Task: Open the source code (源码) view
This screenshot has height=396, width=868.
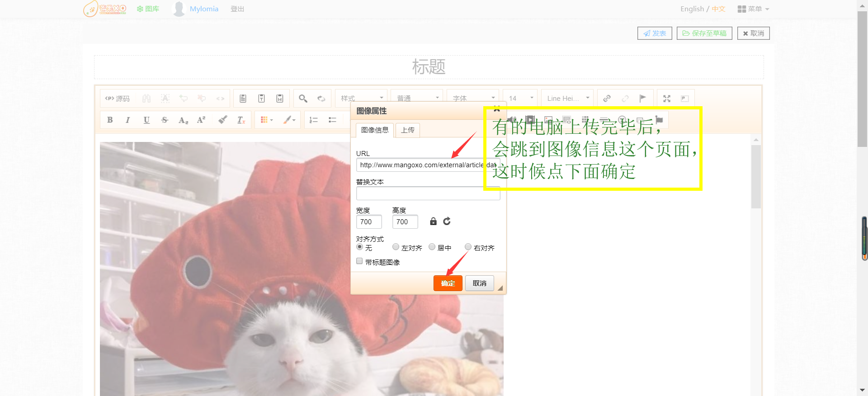Action: pyautogui.click(x=118, y=99)
